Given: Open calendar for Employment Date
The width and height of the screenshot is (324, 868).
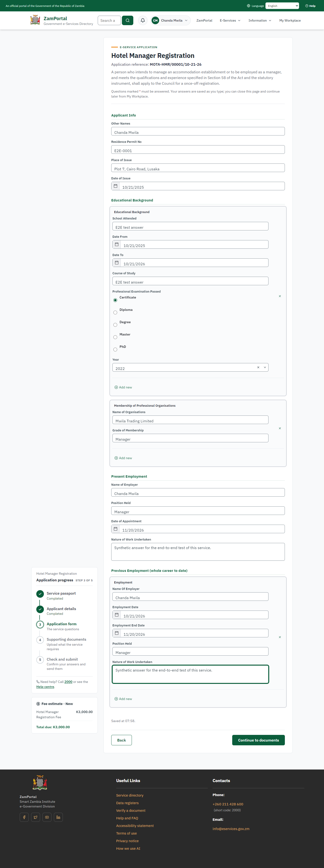Looking at the screenshot, I should click(x=116, y=615).
